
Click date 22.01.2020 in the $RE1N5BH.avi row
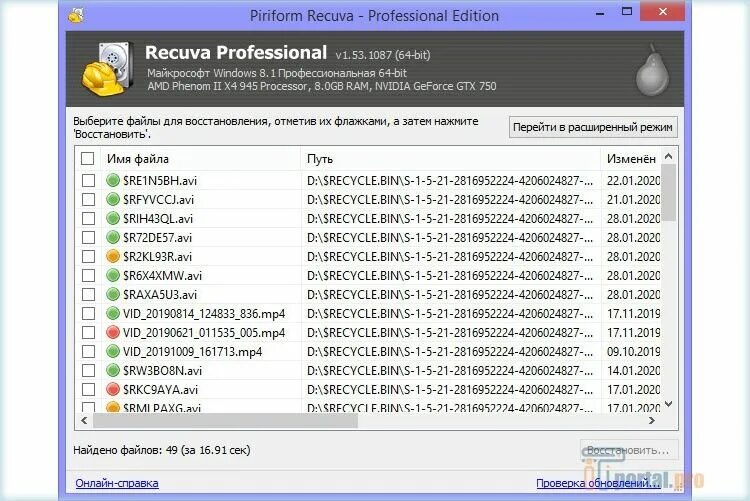coord(633,181)
